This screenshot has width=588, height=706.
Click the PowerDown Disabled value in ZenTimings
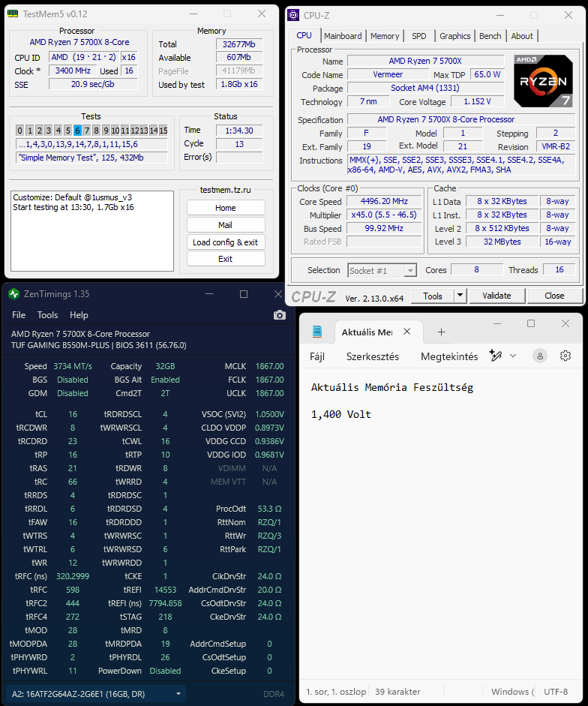pos(165,671)
